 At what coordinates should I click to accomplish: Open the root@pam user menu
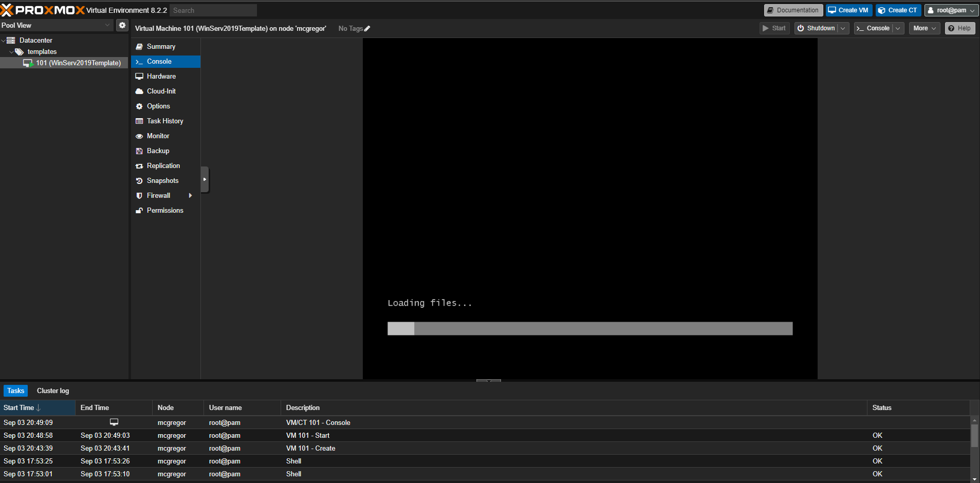952,10
